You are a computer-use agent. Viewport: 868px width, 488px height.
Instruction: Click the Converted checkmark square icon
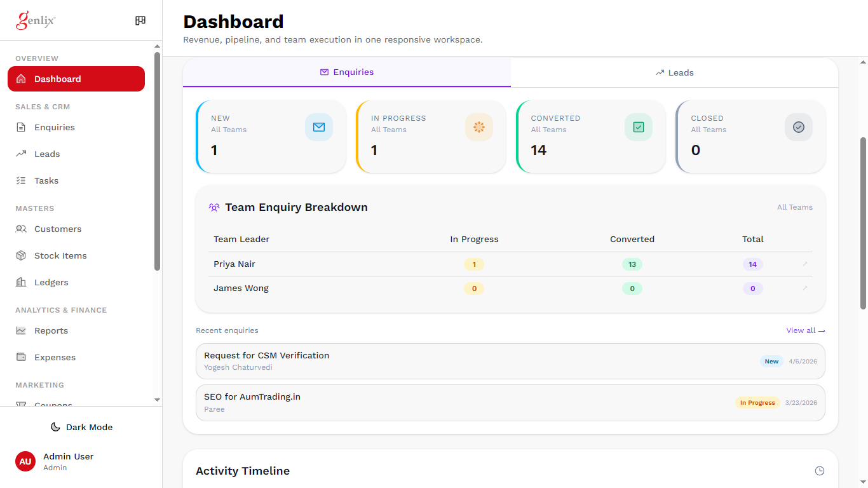[x=639, y=127]
